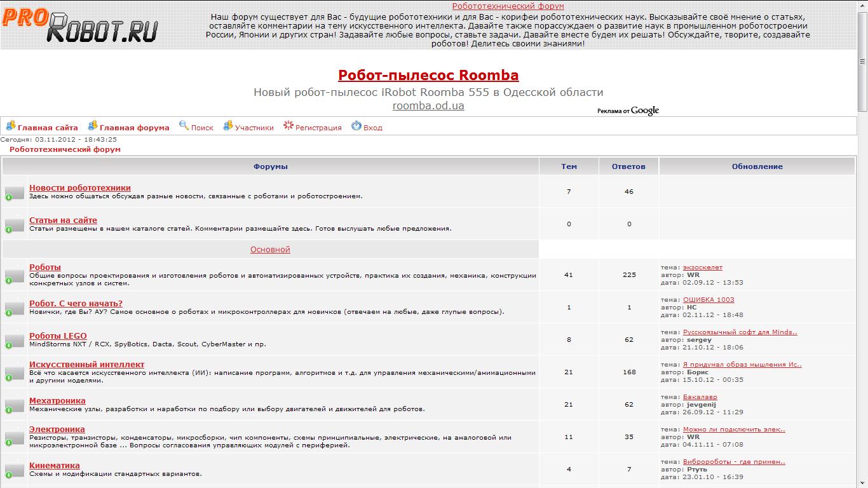Open Искусственный интеллект forum
Image resolution: width=868 pixels, height=488 pixels.
click(x=86, y=364)
